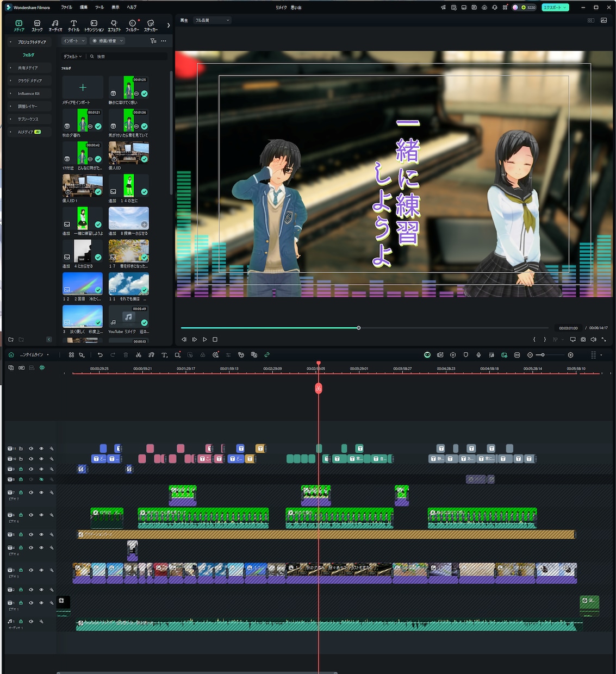Image resolution: width=616 pixels, height=674 pixels.
Task: Click the crop tool in timeline toolbar
Action: (178, 355)
